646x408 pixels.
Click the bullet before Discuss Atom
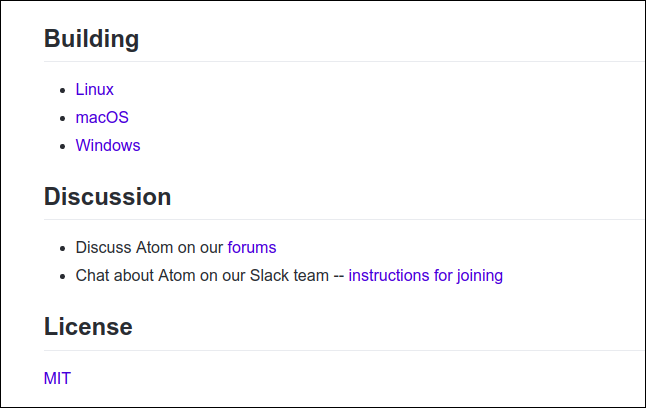pyautogui.click(x=63, y=249)
